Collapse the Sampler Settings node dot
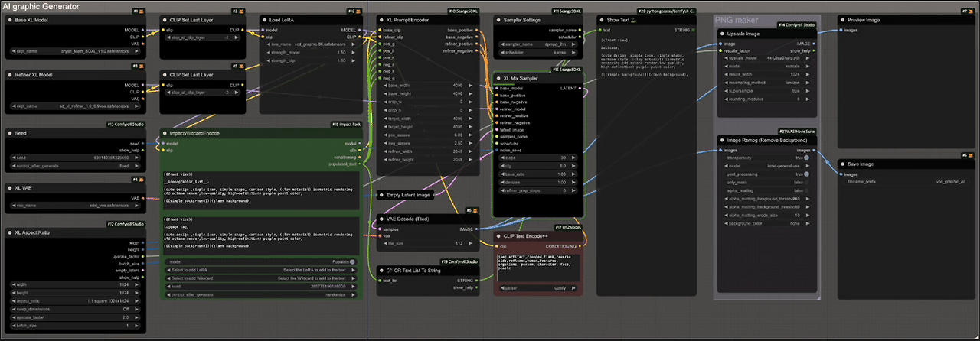 pos(500,19)
